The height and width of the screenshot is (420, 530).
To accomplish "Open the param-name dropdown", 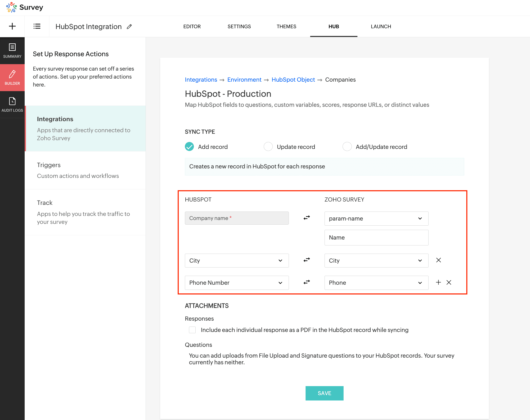I will coord(376,218).
